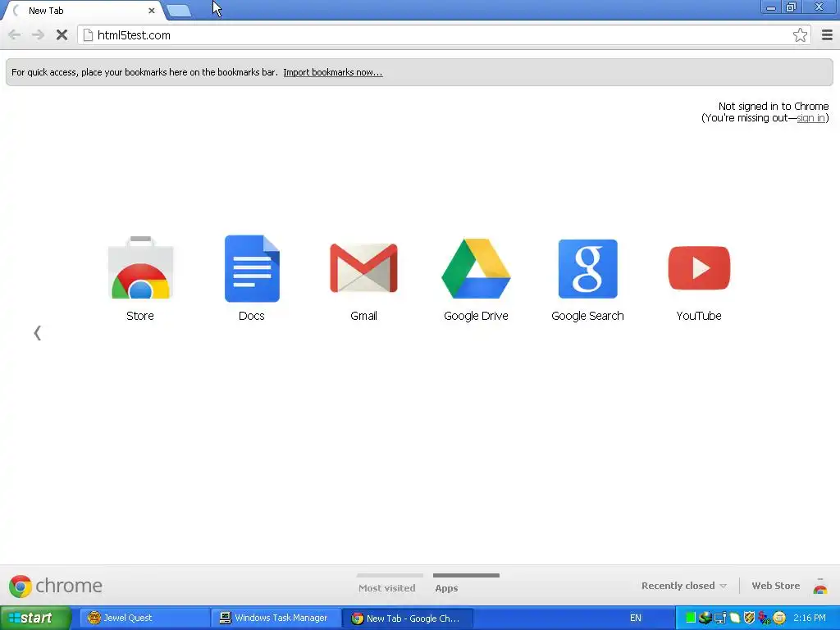Image resolution: width=840 pixels, height=630 pixels.
Task: Go back using the back arrow
Action: 15,35
